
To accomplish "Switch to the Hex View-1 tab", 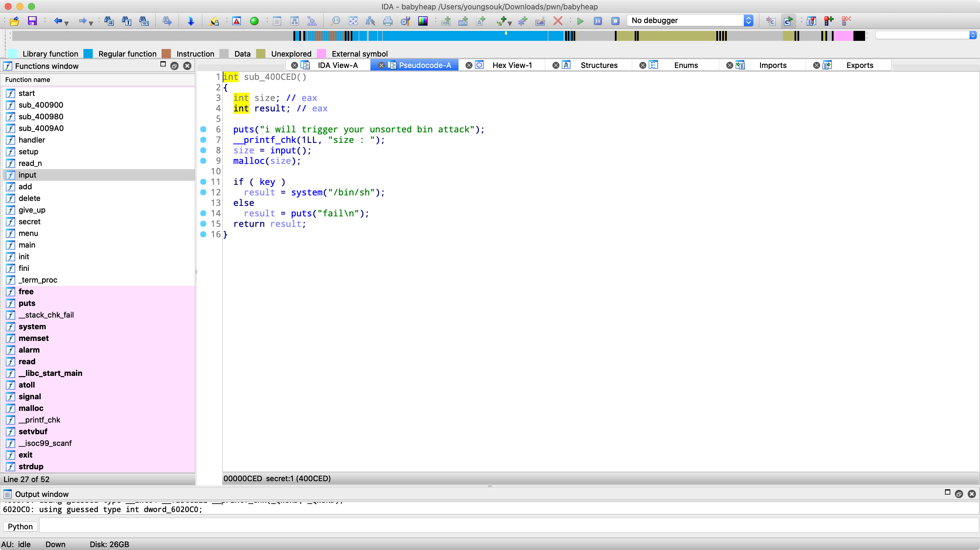I will pos(512,65).
